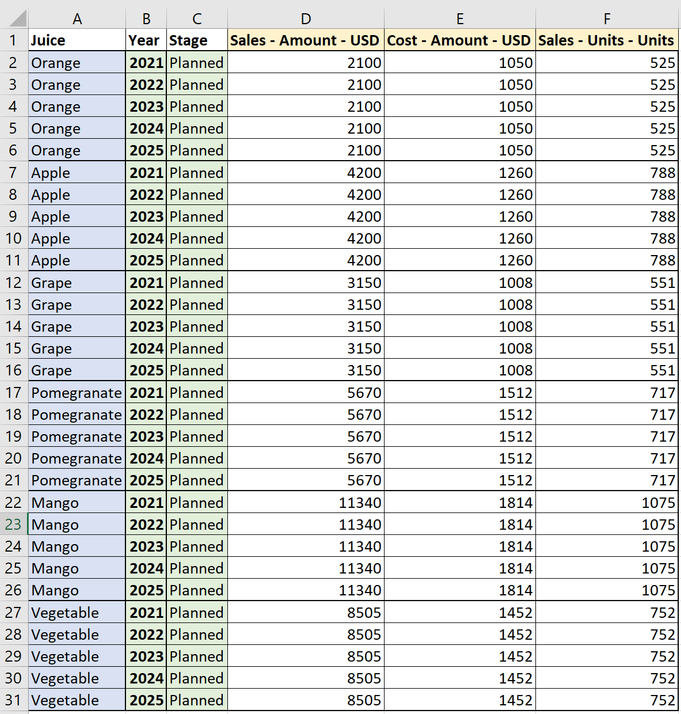681x714 pixels.
Task: Select 1814 cost value in row 25
Action: [x=460, y=568]
